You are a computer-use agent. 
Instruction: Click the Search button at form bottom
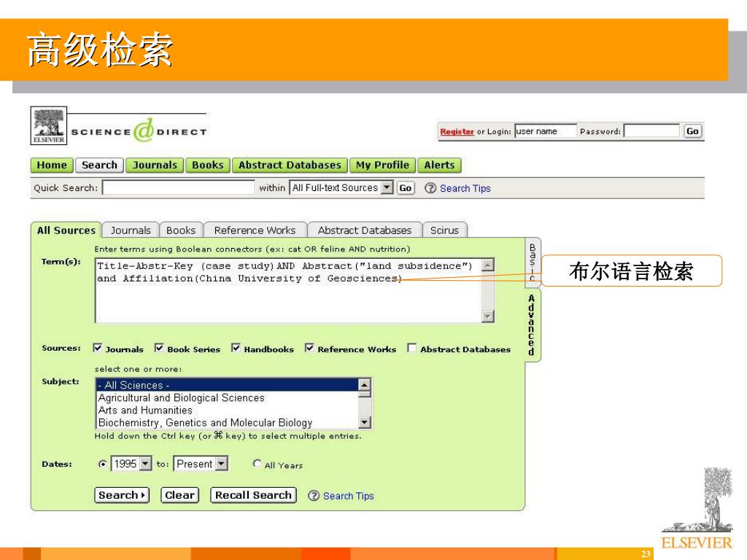pos(122,495)
